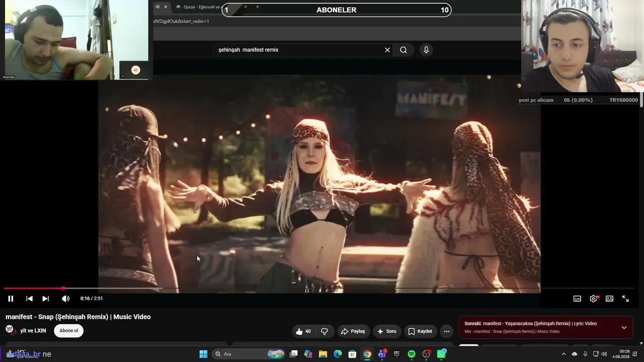This screenshot has width=644, height=362.
Task: Open Microsoft 365 from the taskbar
Action: (x=308, y=354)
